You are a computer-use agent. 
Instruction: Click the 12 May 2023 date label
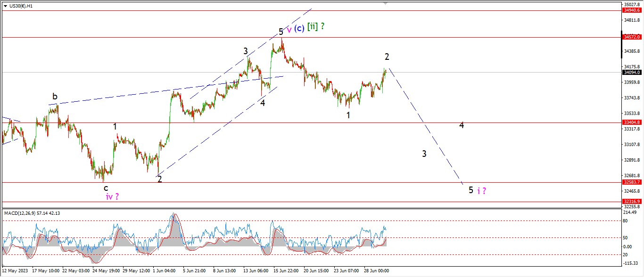click(14, 271)
